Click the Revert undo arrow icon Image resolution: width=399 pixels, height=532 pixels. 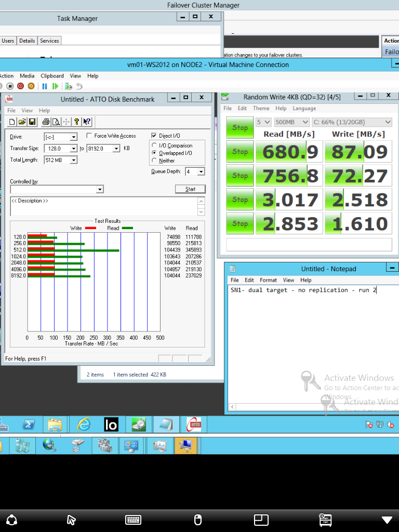(x=79, y=86)
